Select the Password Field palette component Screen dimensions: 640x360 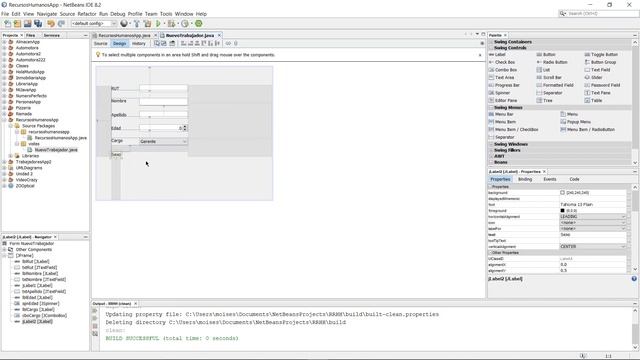(602, 85)
